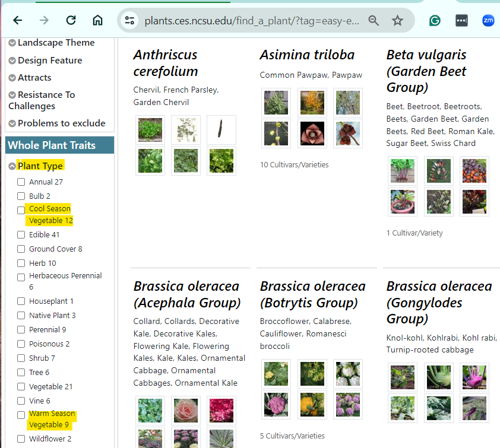The height and width of the screenshot is (448, 500).
Task: Tick the Ground Cover 8 box
Action: tap(21, 249)
